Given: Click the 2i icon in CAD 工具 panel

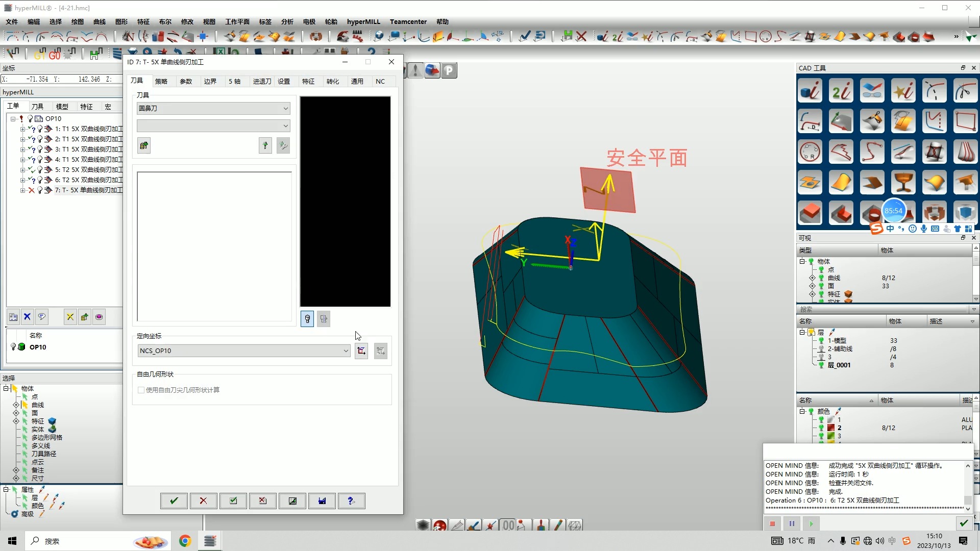Looking at the screenshot, I should [x=841, y=91].
